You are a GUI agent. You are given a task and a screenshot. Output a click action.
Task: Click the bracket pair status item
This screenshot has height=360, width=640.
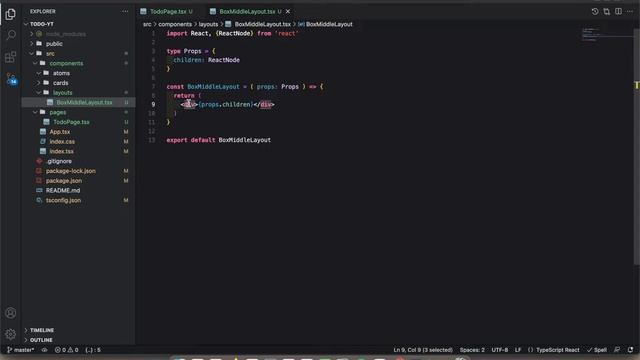pos(93,350)
